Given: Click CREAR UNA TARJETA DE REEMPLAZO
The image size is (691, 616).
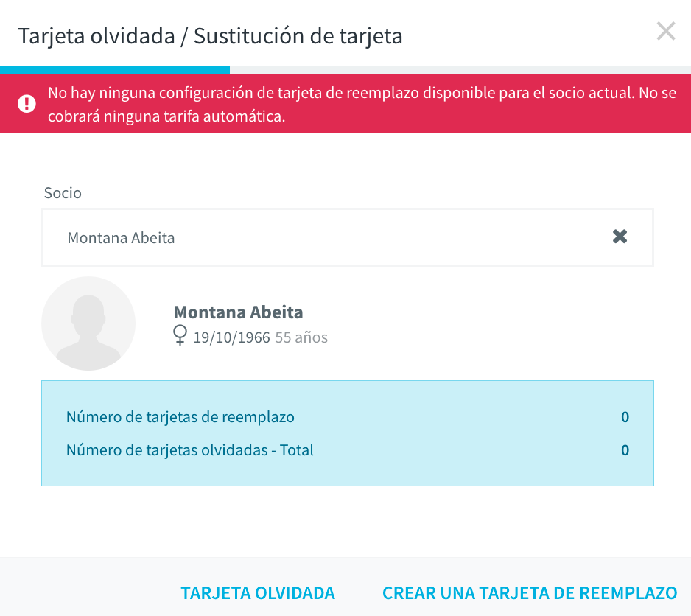Looking at the screenshot, I should [530, 593].
